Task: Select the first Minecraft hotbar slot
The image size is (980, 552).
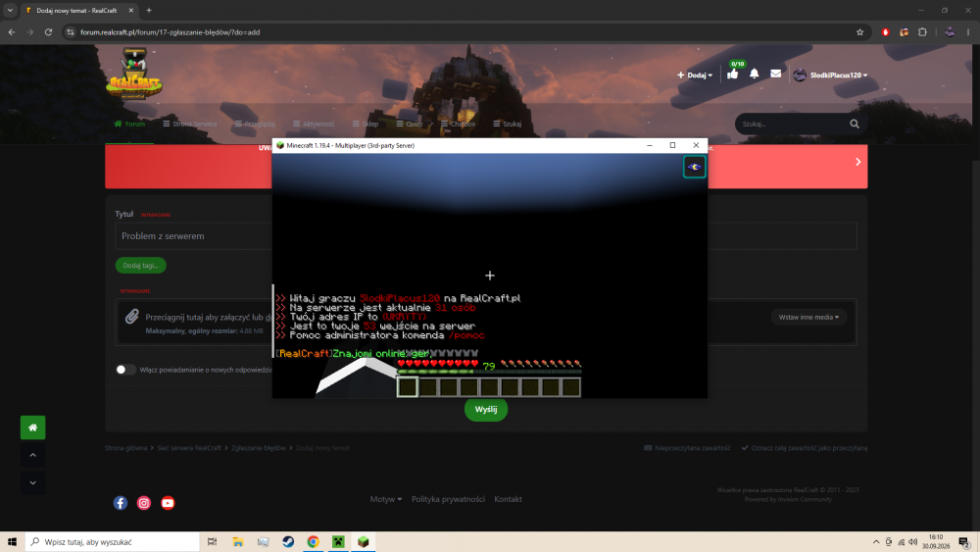Action: [x=408, y=387]
